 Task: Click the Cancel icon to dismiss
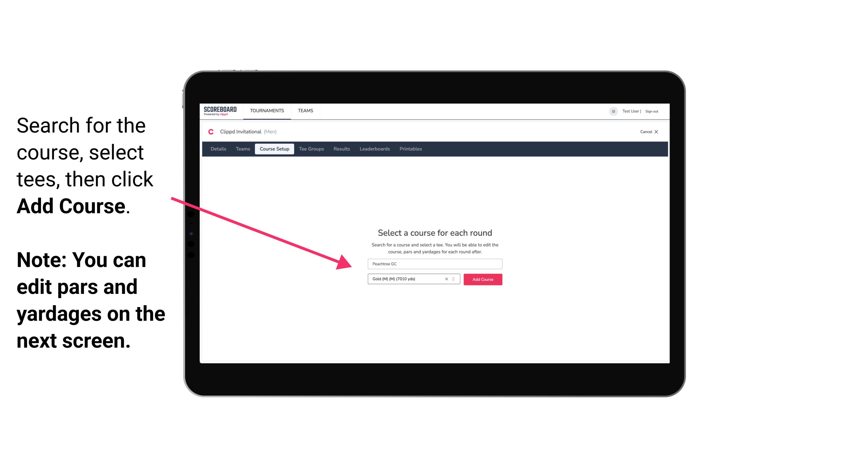point(660,132)
